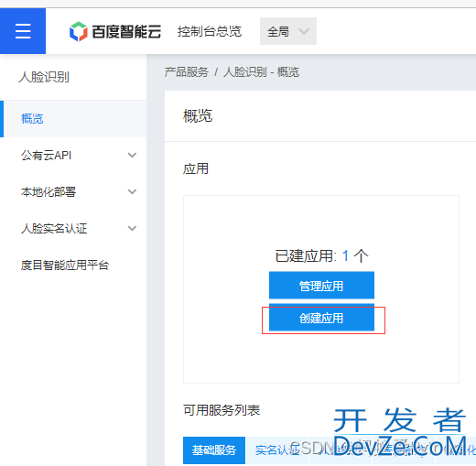This screenshot has width=476, height=466.
Task: Select 概览 in the sidebar
Action: click(x=73, y=119)
